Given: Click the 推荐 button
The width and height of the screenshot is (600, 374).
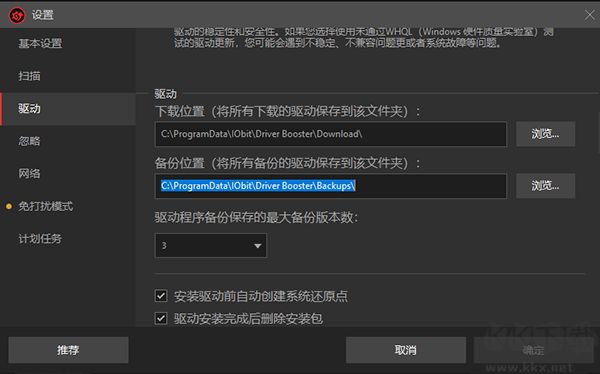Looking at the screenshot, I should click(x=68, y=350).
